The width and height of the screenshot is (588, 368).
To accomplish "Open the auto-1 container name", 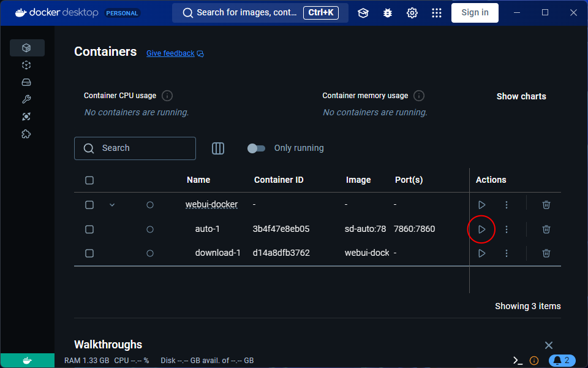I will point(208,229).
